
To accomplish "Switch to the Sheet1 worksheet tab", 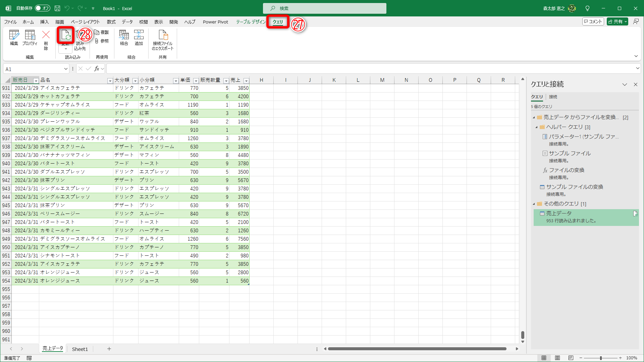I will click(x=80, y=349).
